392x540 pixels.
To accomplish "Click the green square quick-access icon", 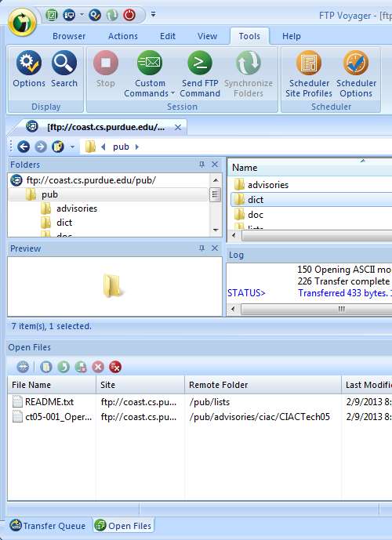I will click(x=51, y=15).
